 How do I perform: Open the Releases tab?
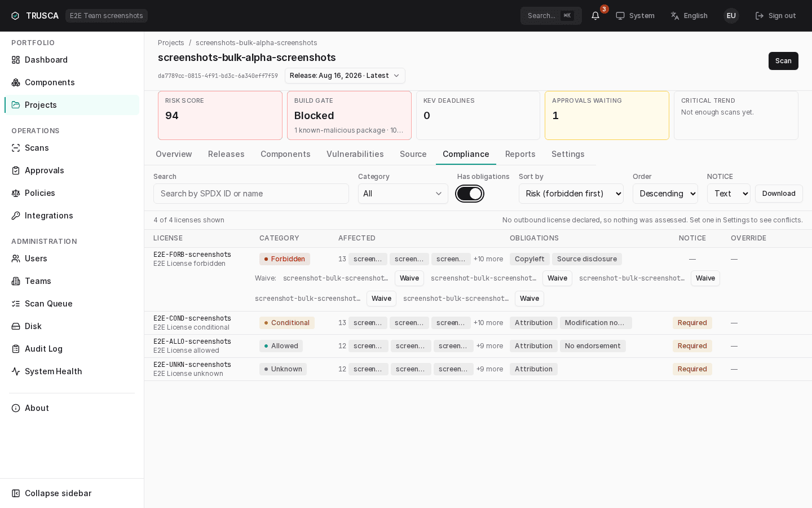226,154
